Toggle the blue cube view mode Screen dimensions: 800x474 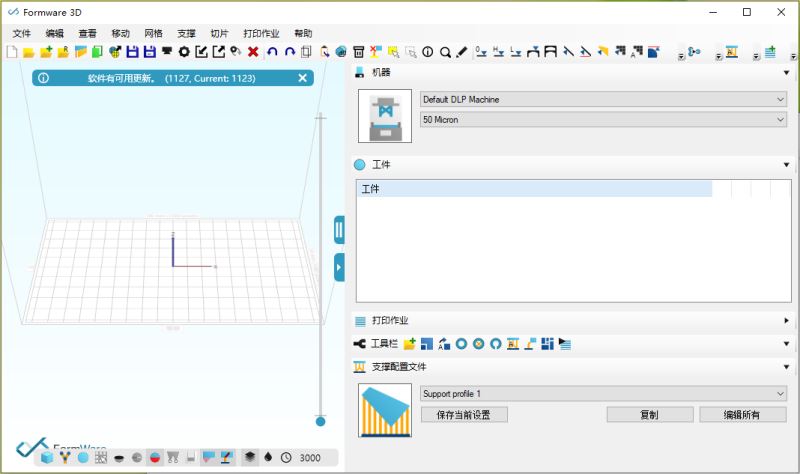coord(47,458)
